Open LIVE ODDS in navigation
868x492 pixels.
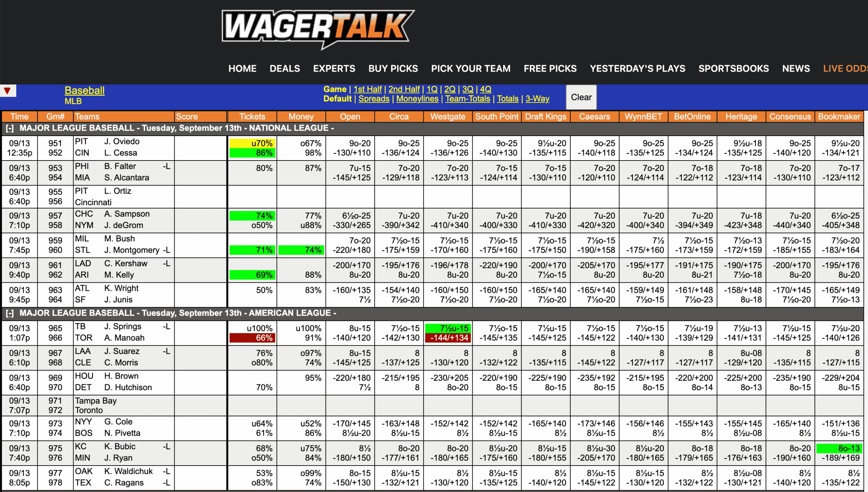click(x=845, y=69)
